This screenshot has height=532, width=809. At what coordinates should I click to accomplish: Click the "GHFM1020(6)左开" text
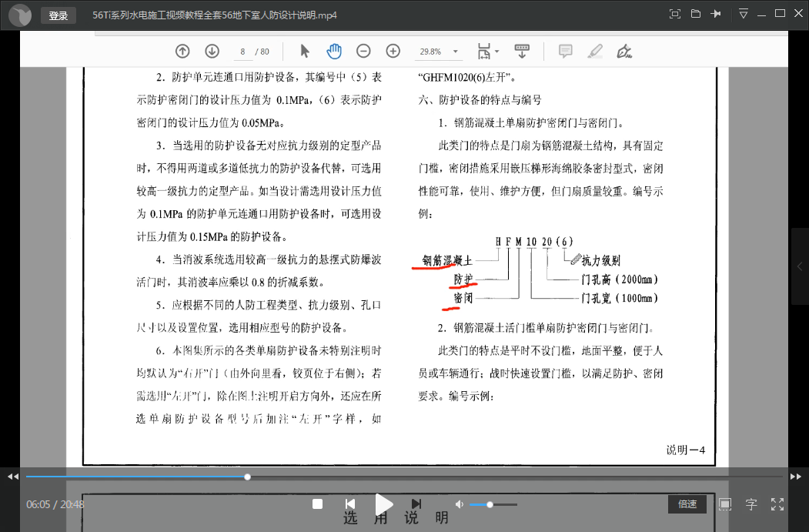(466, 78)
